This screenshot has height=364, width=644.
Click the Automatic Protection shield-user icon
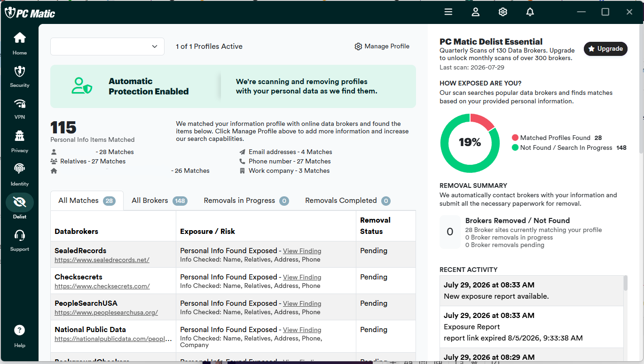82,86
